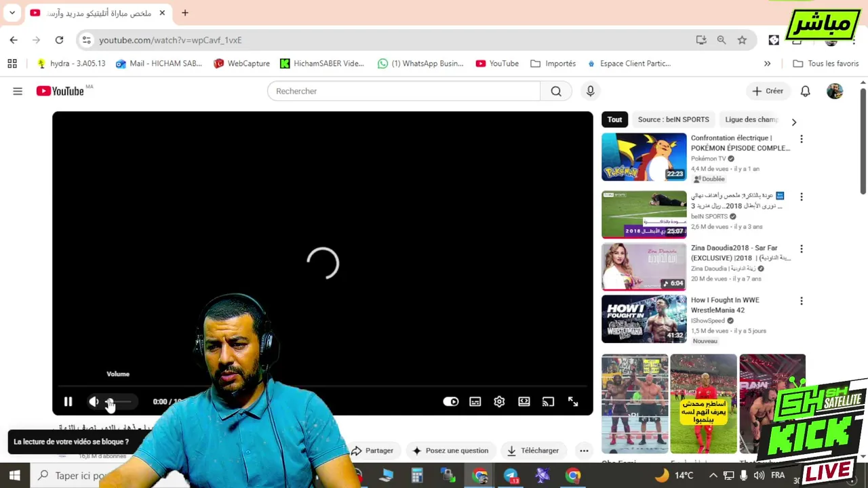This screenshot has height=488, width=868.
Task: Open the YouTube hamburger guide menu
Action: 18,91
